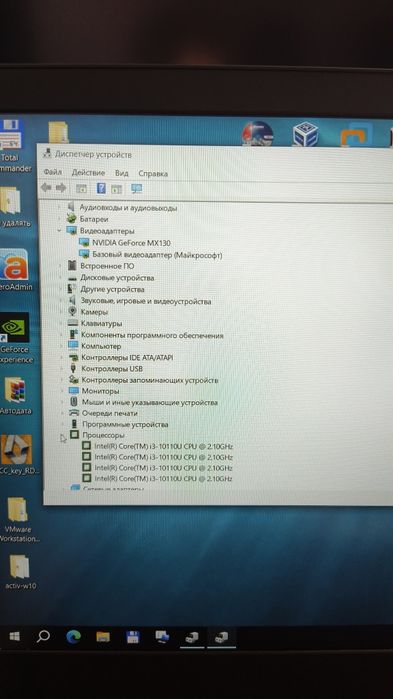Viewport: 393px width, 699px height.
Task: Open the floppy disk taskbar app
Action: [x=133, y=637]
